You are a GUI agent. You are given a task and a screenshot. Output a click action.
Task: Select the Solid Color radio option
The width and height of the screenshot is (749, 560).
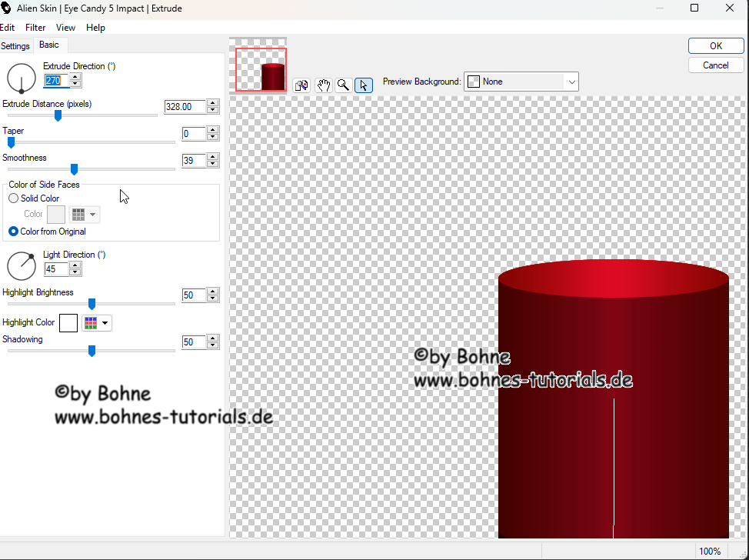[14, 198]
